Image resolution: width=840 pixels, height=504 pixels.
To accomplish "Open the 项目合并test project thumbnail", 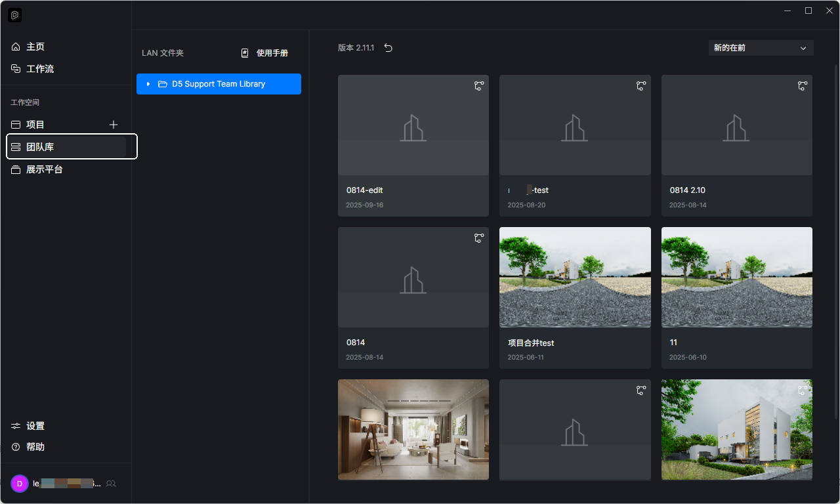I will point(575,277).
